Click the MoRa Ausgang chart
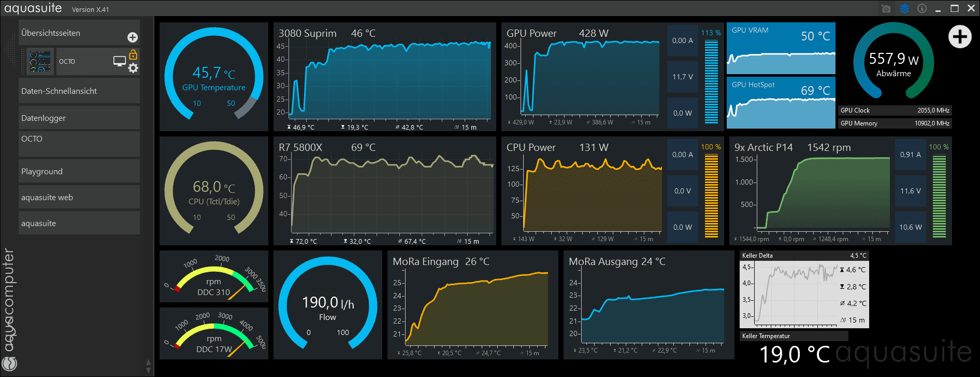 [x=649, y=305]
